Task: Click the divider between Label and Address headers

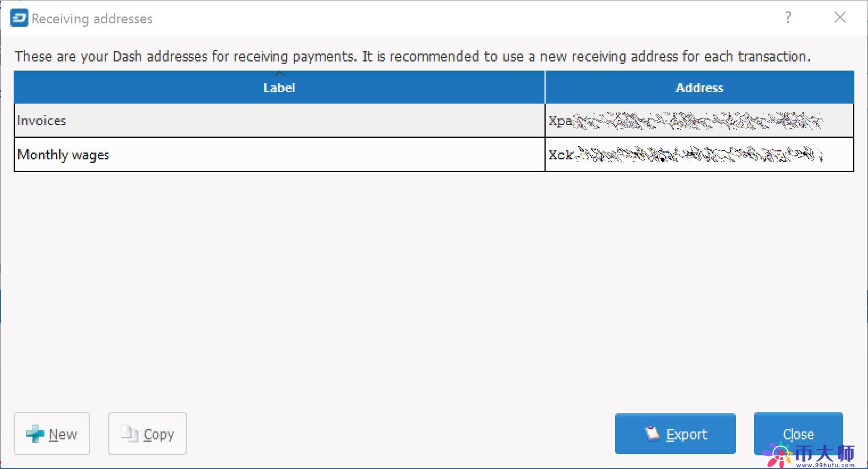Action: tap(545, 88)
